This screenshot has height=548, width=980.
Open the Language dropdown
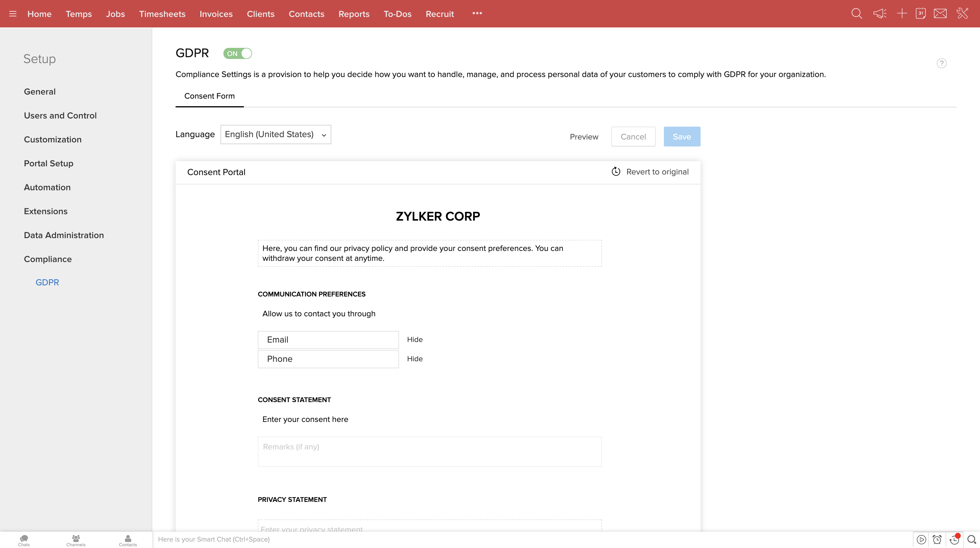tap(275, 134)
